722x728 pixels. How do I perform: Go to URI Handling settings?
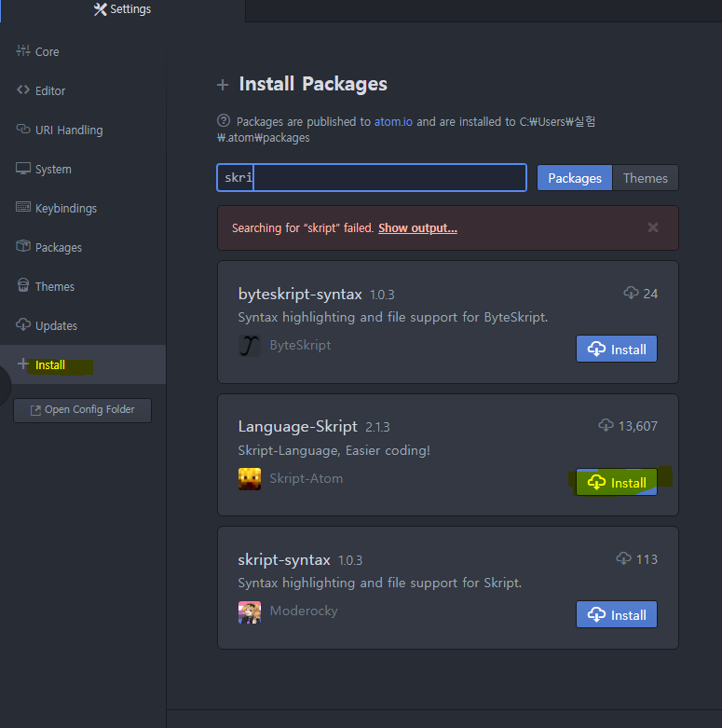[83, 130]
